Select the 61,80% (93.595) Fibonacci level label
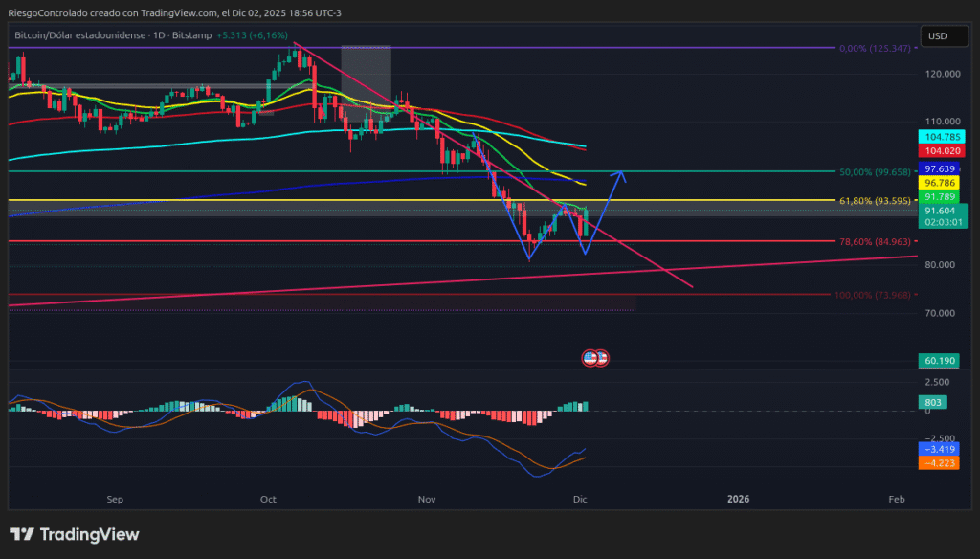Screen dimensions: 980x559 873,202
